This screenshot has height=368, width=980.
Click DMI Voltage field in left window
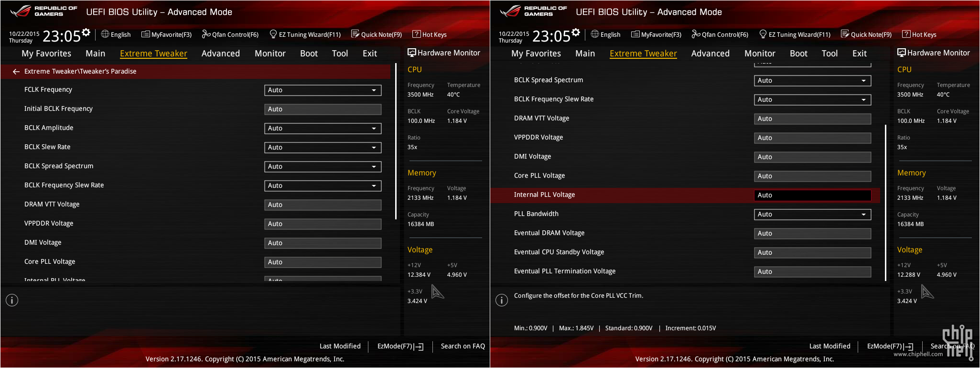coord(323,243)
